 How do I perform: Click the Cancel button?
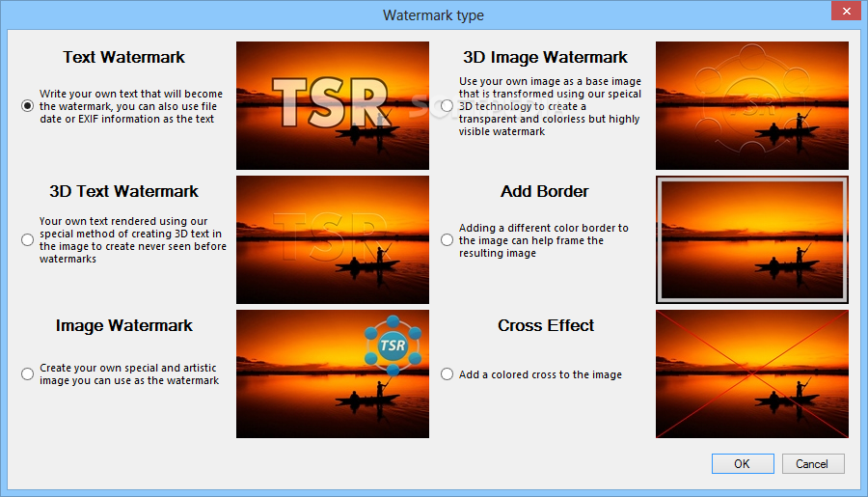813,464
